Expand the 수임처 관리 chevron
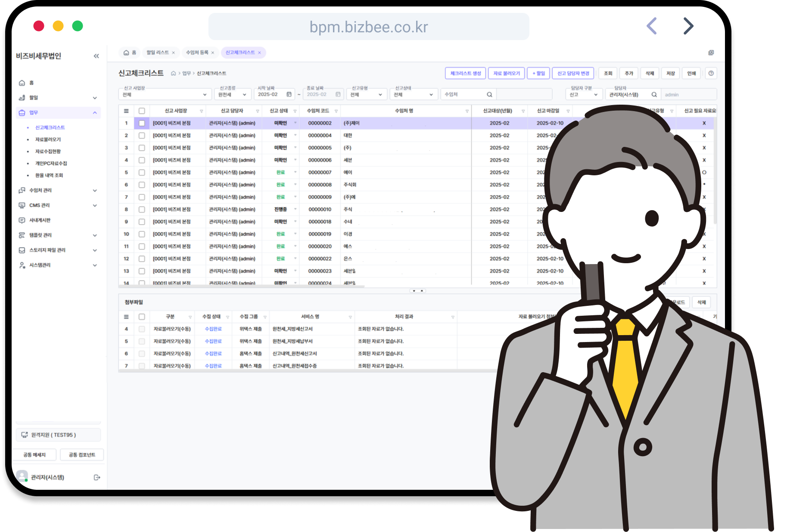Viewport: 787px width, 532px height. (x=95, y=190)
